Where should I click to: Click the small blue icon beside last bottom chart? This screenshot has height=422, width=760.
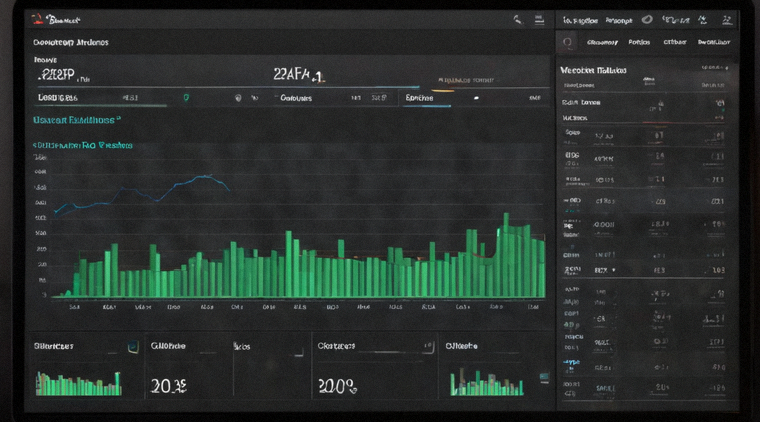544,376
